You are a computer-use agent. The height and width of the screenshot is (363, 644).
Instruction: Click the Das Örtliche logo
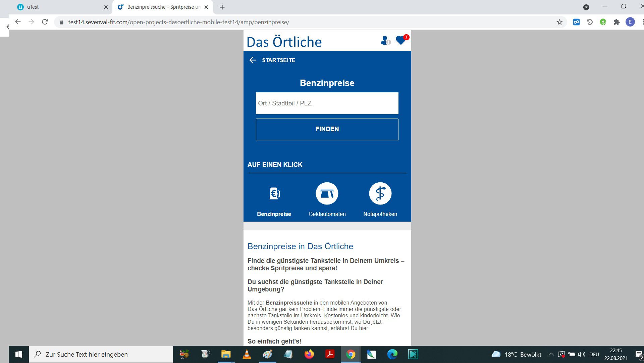(x=284, y=42)
